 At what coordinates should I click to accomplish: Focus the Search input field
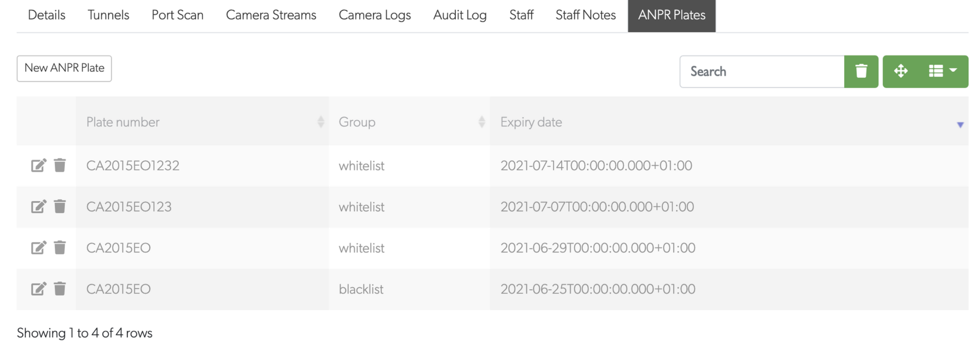click(x=762, y=72)
